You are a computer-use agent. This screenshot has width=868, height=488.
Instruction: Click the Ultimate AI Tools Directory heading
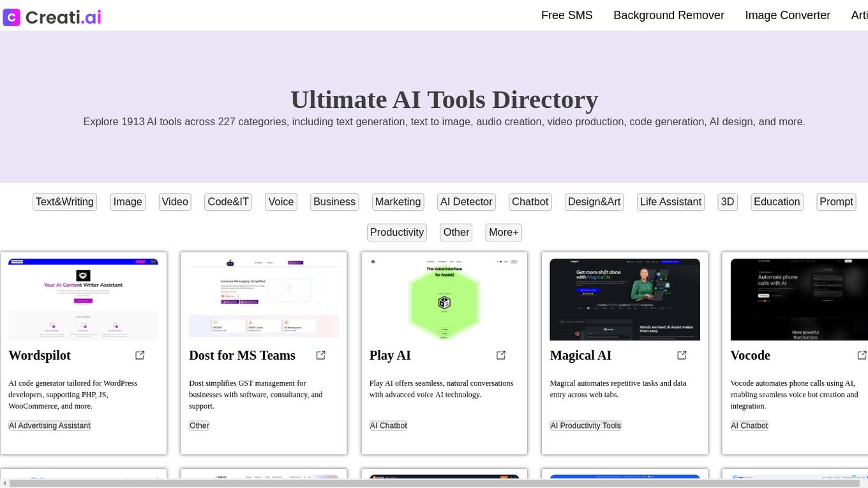pyautogui.click(x=444, y=100)
